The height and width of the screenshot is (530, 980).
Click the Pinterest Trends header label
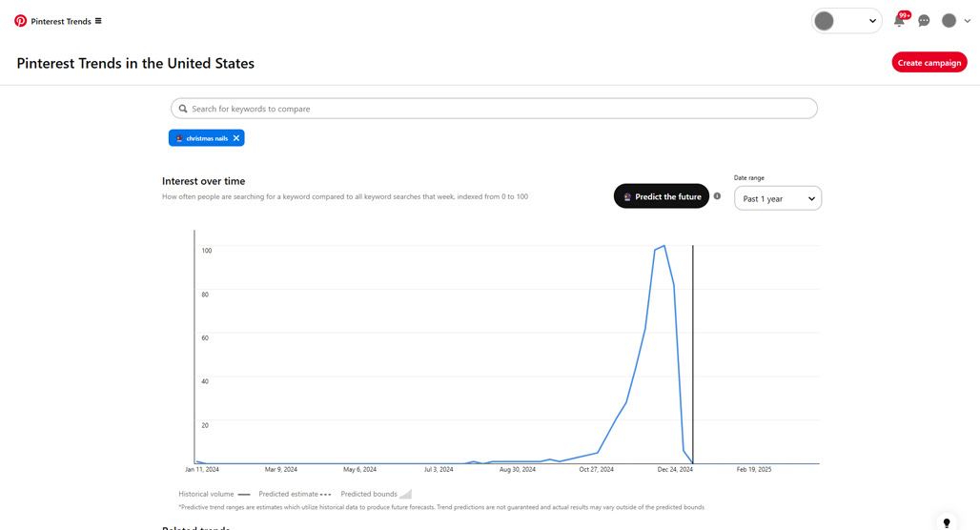coord(61,21)
